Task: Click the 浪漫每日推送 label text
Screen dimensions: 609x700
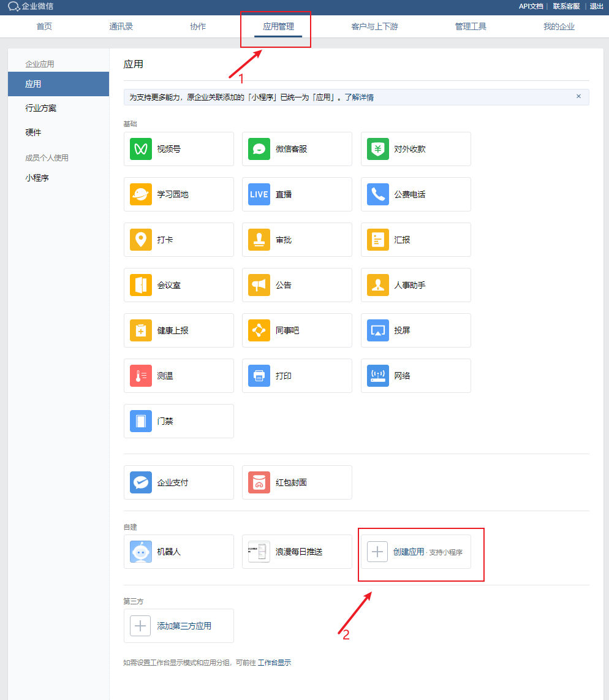Action: pos(299,552)
